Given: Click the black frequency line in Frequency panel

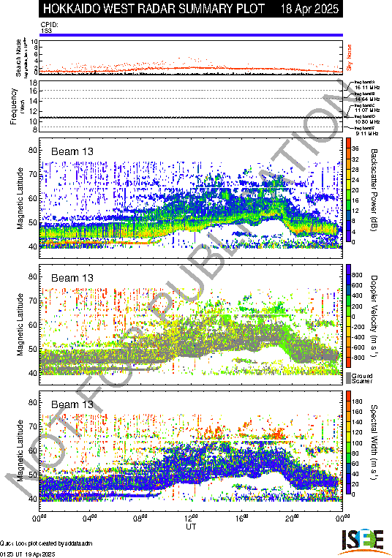Looking at the screenshot, I should coord(191,118).
